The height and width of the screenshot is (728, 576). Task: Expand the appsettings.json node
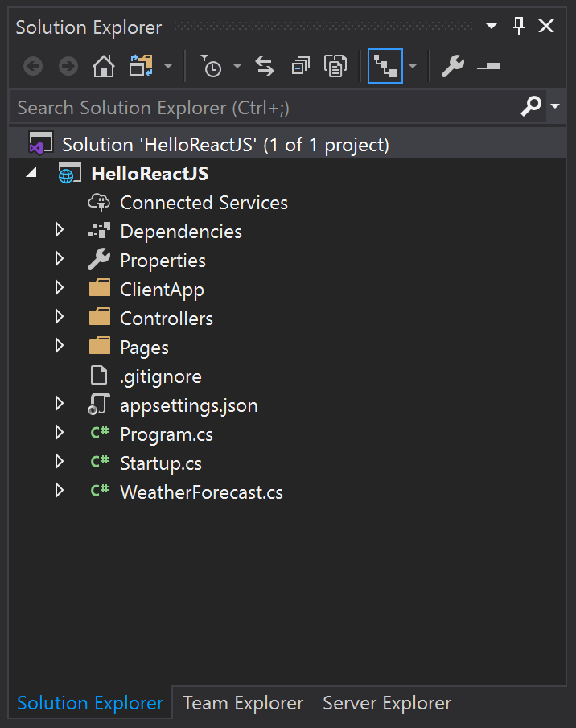(x=59, y=404)
